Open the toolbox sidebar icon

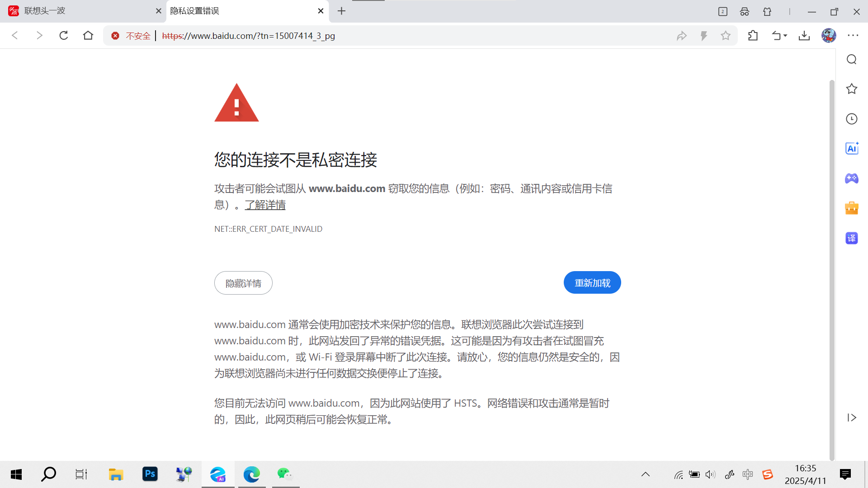click(x=852, y=208)
